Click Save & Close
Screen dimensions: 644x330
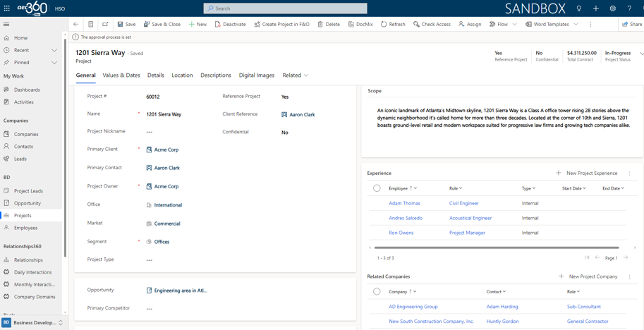point(162,24)
